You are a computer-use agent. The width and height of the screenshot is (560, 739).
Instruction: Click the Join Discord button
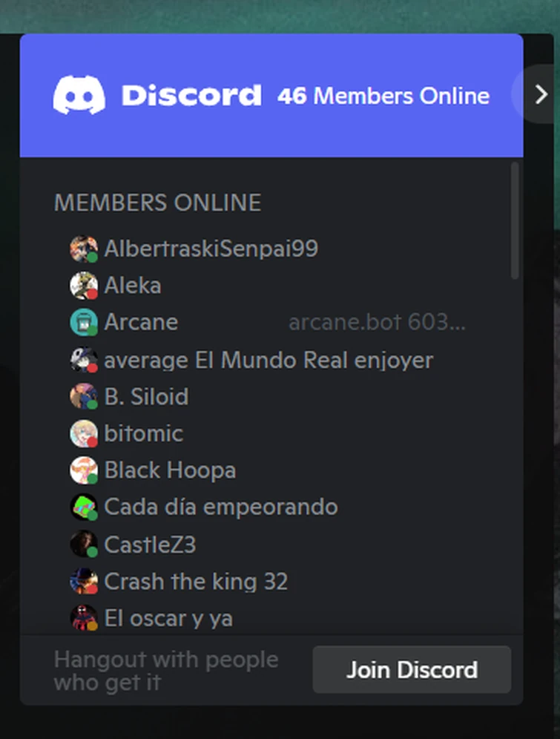pyautogui.click(x=412, y=670)
